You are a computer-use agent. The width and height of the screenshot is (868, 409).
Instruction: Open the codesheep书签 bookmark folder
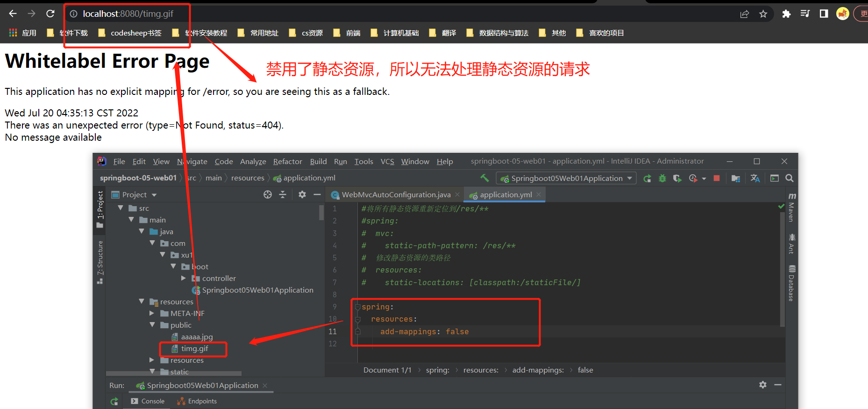[x=130, y=33]
